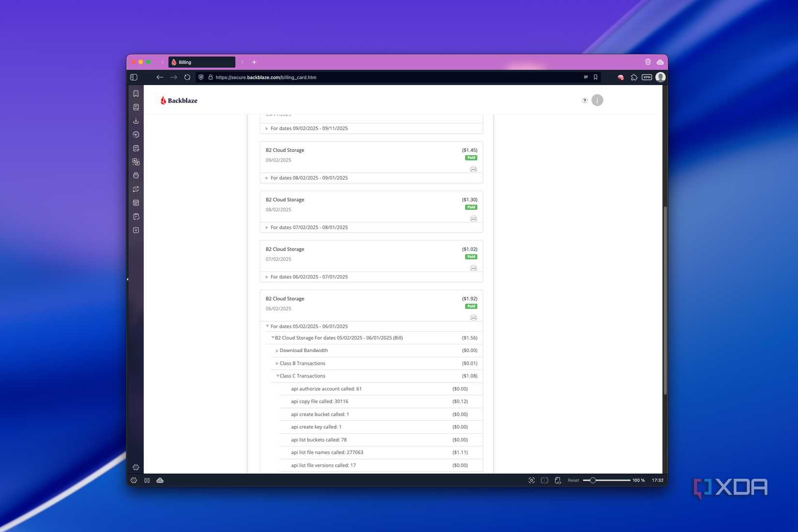
Task: Open the Downloads panel icon
Action: click(x=136, y=121)
